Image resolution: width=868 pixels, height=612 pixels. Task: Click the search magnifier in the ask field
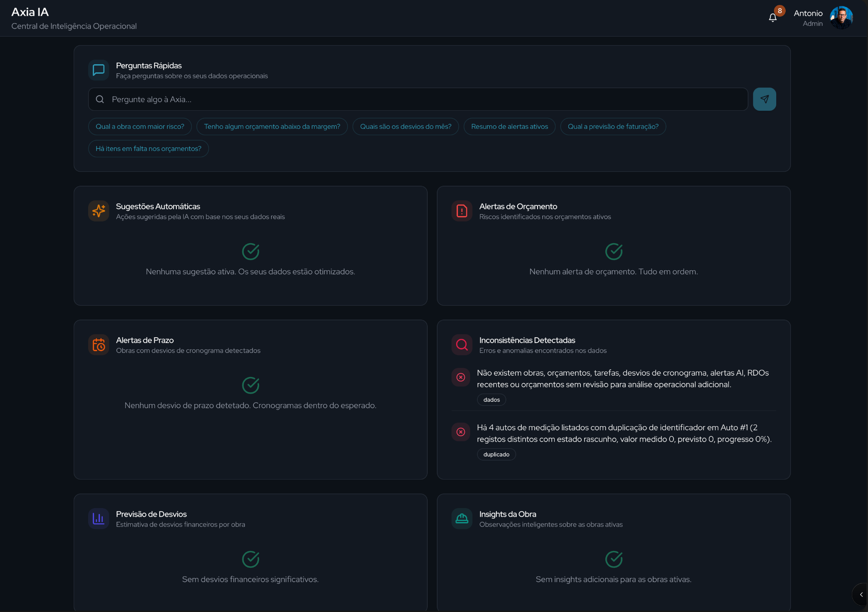[x=100, y=99]
